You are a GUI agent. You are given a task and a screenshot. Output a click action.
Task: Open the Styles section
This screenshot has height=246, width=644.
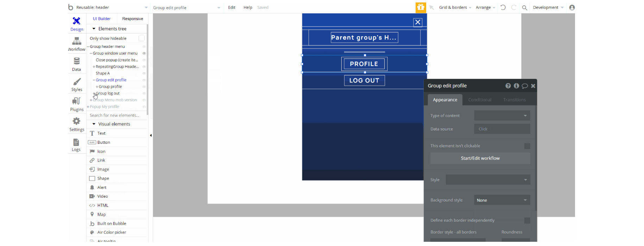(x=77, y=85)
